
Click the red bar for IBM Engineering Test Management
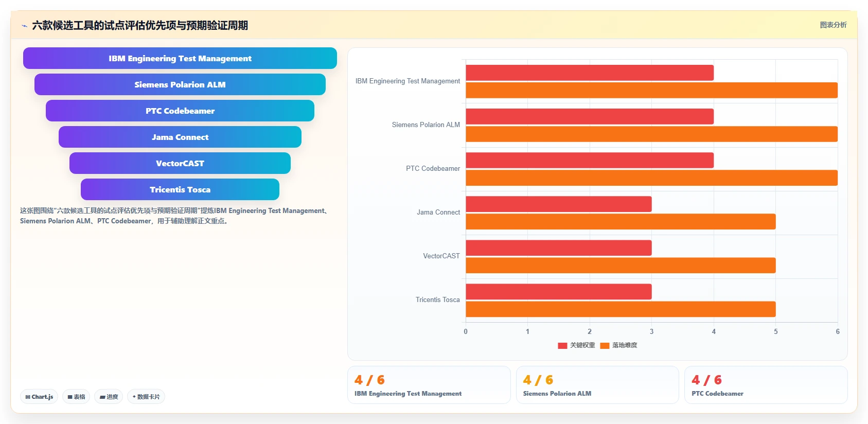[x=590, y=73]
